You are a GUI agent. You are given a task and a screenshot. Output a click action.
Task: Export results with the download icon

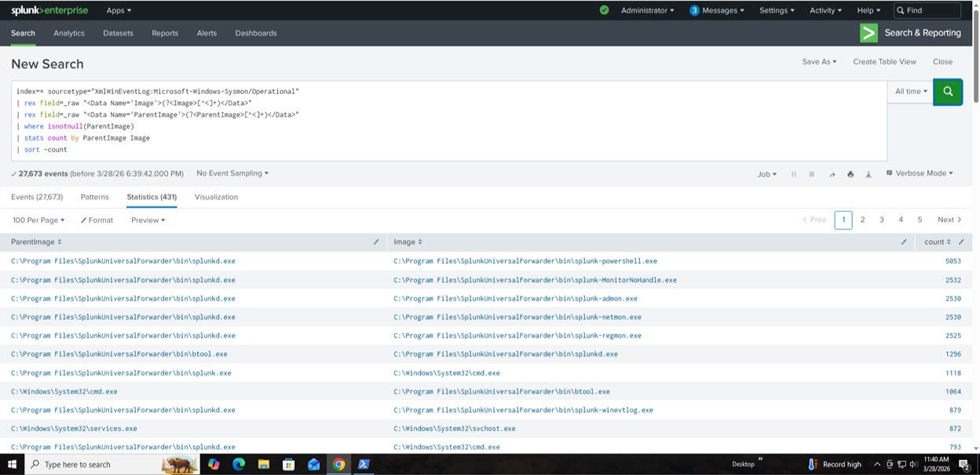click(x=868, y=174)
